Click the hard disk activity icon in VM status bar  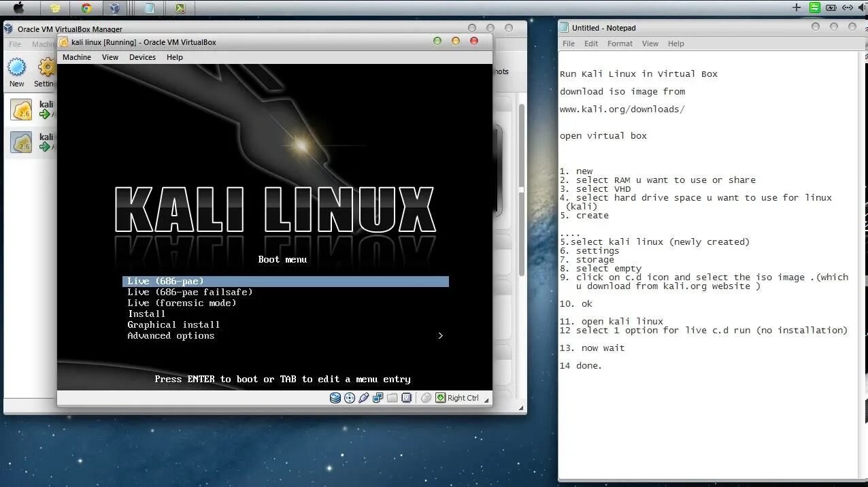pos(335,398)
